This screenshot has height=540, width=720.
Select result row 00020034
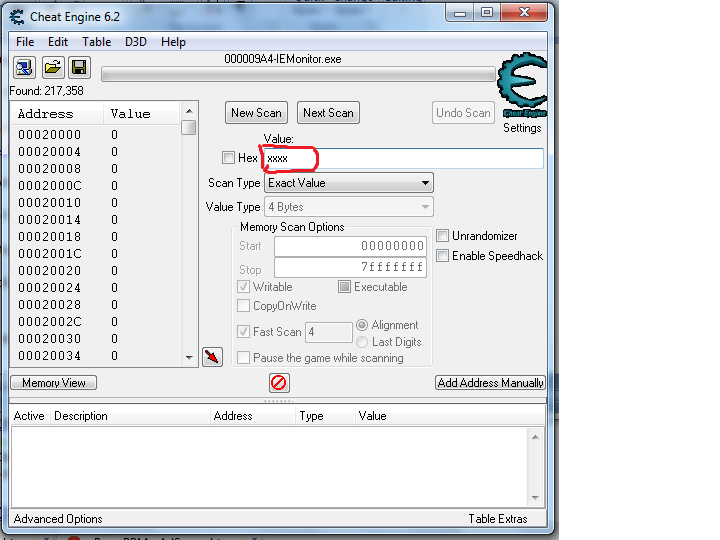pos(96,355)
